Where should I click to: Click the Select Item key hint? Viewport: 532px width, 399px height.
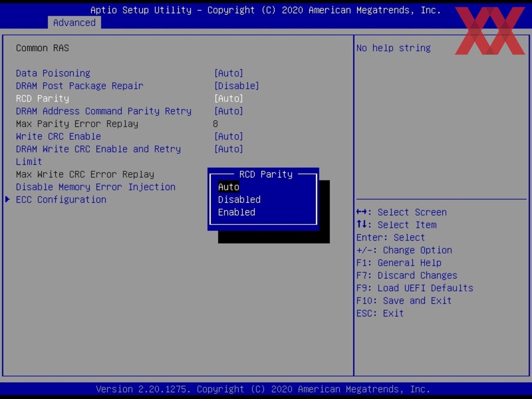point(396,225)
